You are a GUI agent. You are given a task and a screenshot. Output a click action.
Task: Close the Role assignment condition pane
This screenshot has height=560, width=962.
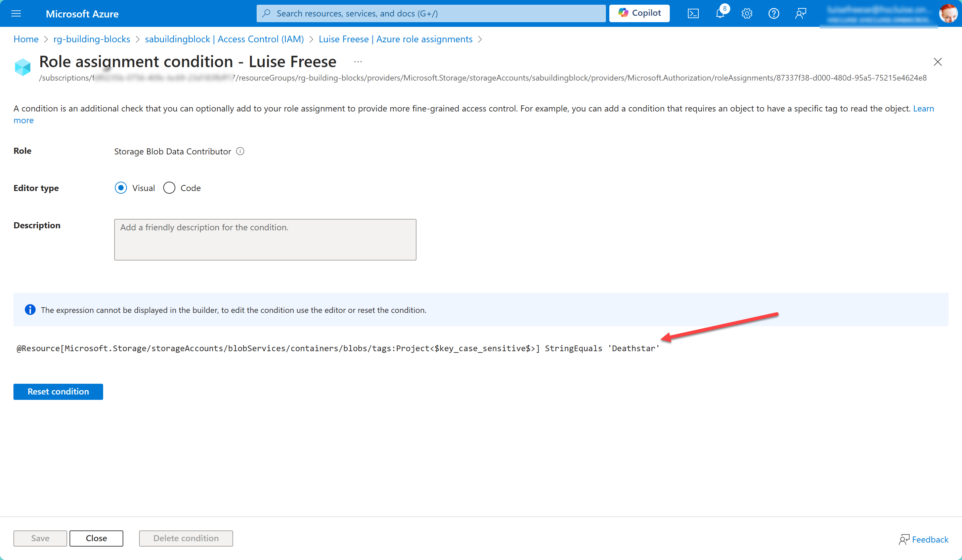click(x=937, y=62)
